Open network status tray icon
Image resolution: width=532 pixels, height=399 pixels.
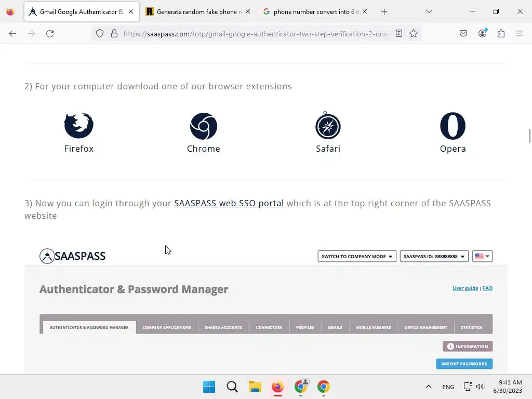pyautogui.click(x=468, y=387)
